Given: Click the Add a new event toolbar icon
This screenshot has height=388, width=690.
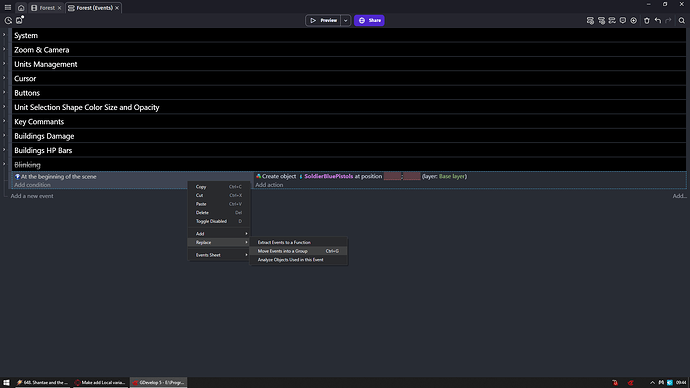Looking at the screenshot, I should pos(590,20).
